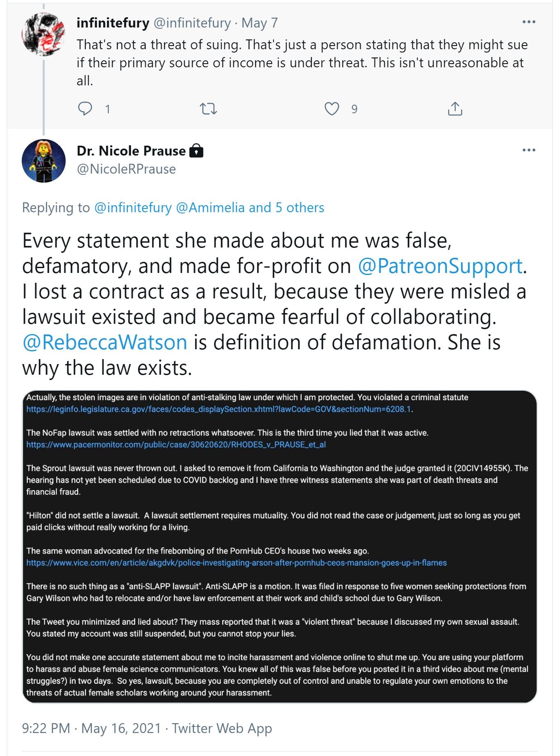This screenshot has height=756, width=560.
Task: Retweet infinitefury's tweet
Action: [208, 109]
